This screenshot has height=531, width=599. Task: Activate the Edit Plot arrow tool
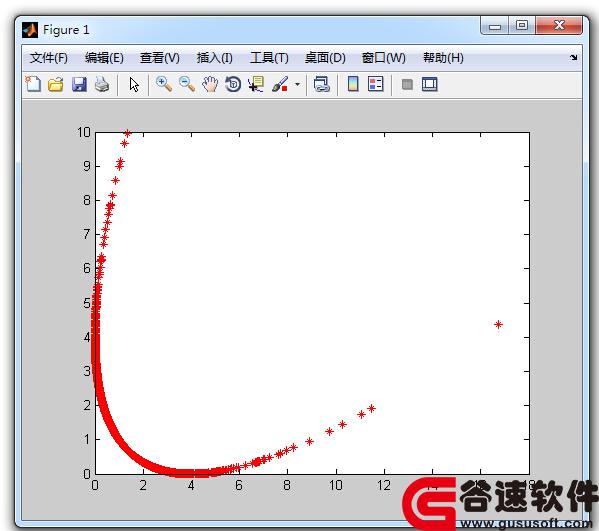[134, 84]
